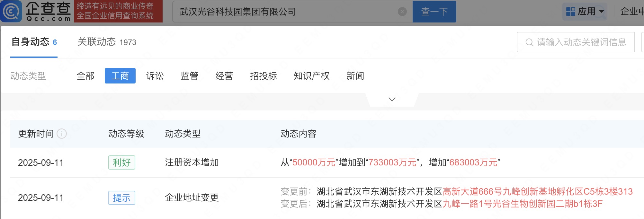Switch to 自身动态 tab
This screenshot has height=219, width=644.
34,42
